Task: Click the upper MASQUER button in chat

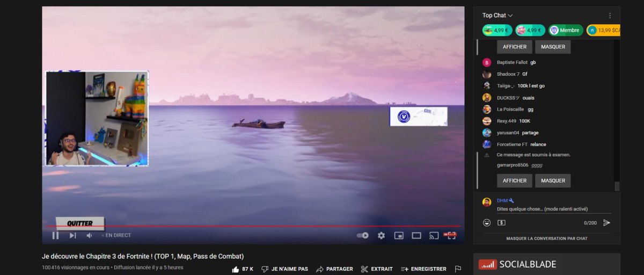Action: tap(553, 47)
